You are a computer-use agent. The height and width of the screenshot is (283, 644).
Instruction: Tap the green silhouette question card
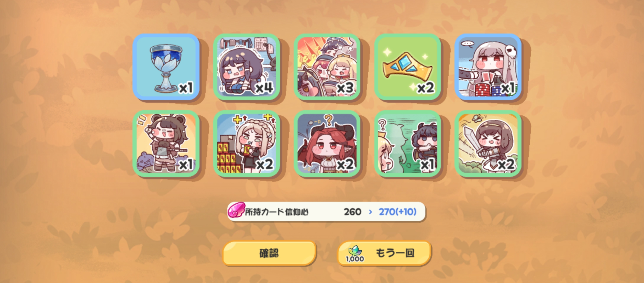click(408, 144)
